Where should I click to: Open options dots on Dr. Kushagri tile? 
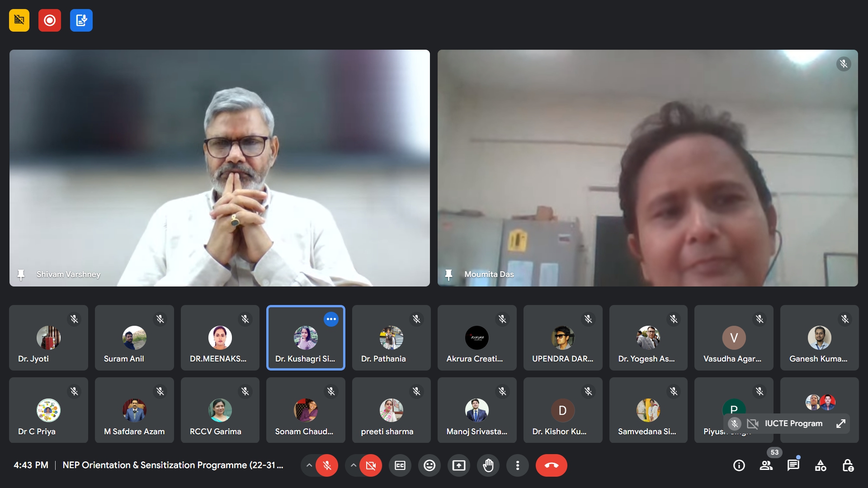click(x=331, y=319)
